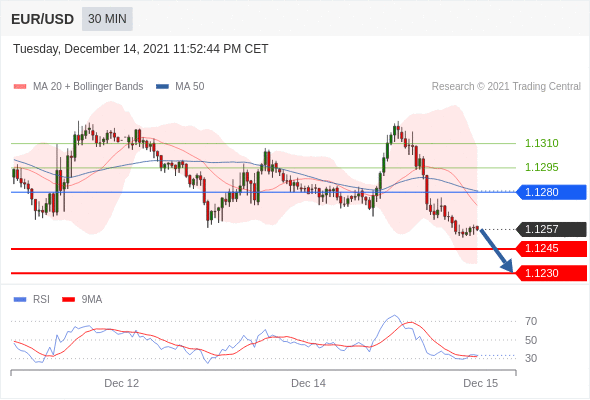Click the Trading Central research credit
Viewport: 590px width, 400px height.
click(506, 87)
